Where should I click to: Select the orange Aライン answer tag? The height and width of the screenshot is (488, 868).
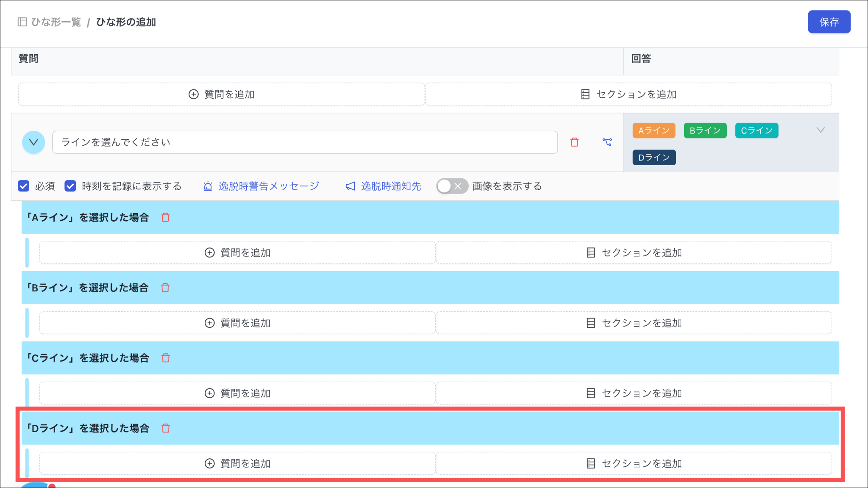coord(654,130)
